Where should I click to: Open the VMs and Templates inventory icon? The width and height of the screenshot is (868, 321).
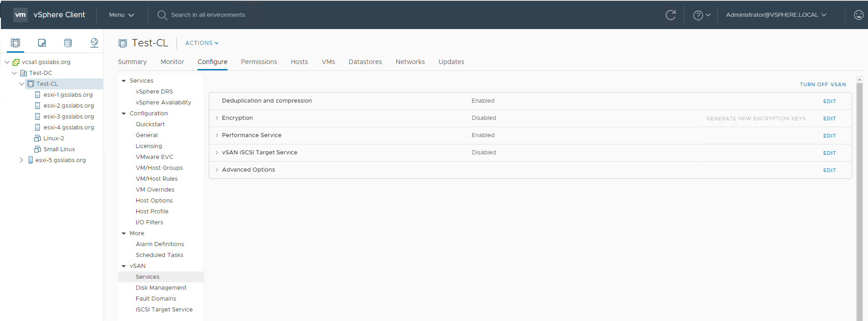pyautogui.click(x=42, y=43)
